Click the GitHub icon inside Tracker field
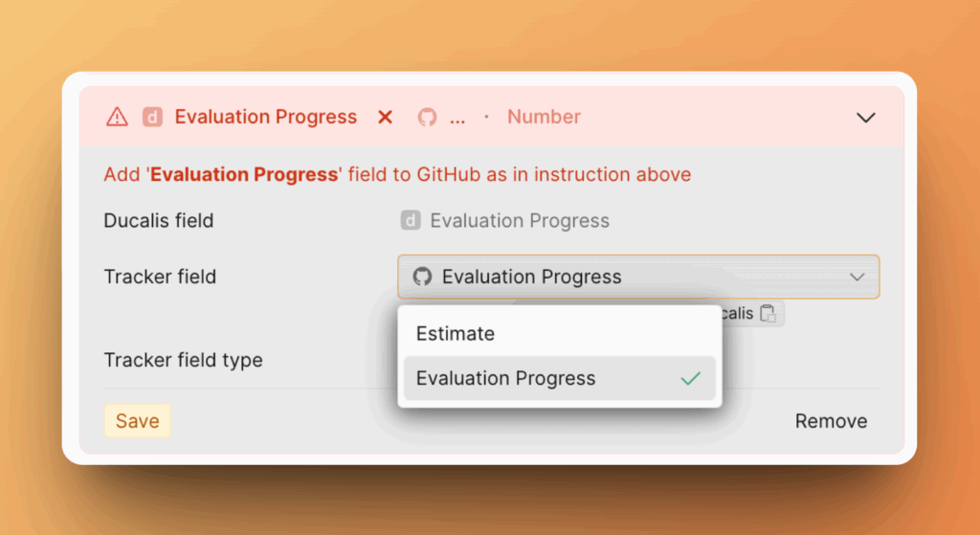980x535 pixels. (422, 277)
